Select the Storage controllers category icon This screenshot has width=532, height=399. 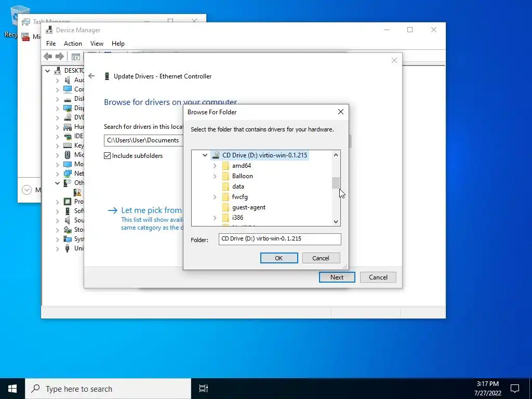(x=68, y=230)
